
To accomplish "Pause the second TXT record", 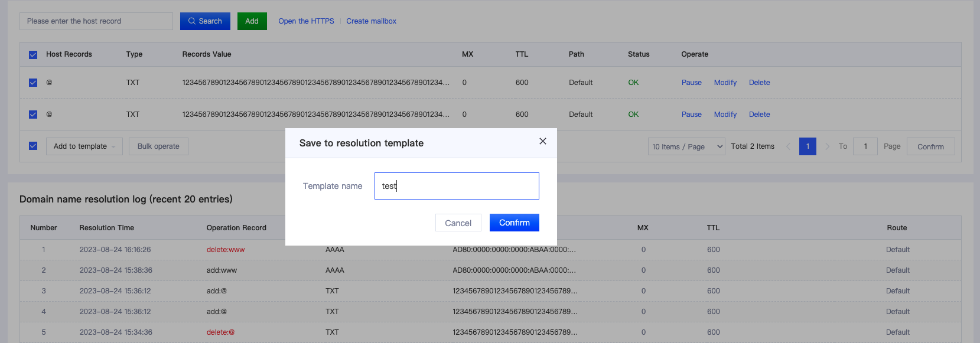I will click(x=692, y=115).
